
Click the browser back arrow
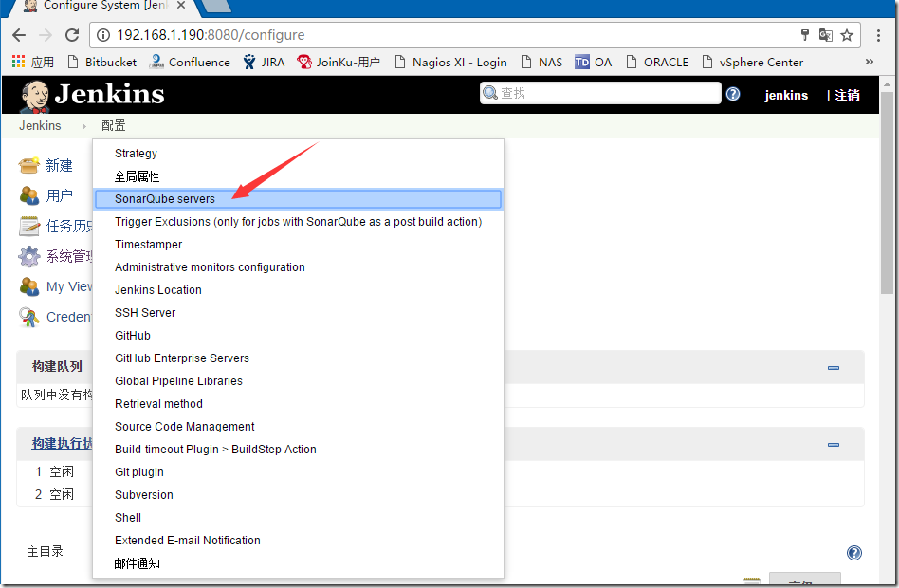[19, 35]
